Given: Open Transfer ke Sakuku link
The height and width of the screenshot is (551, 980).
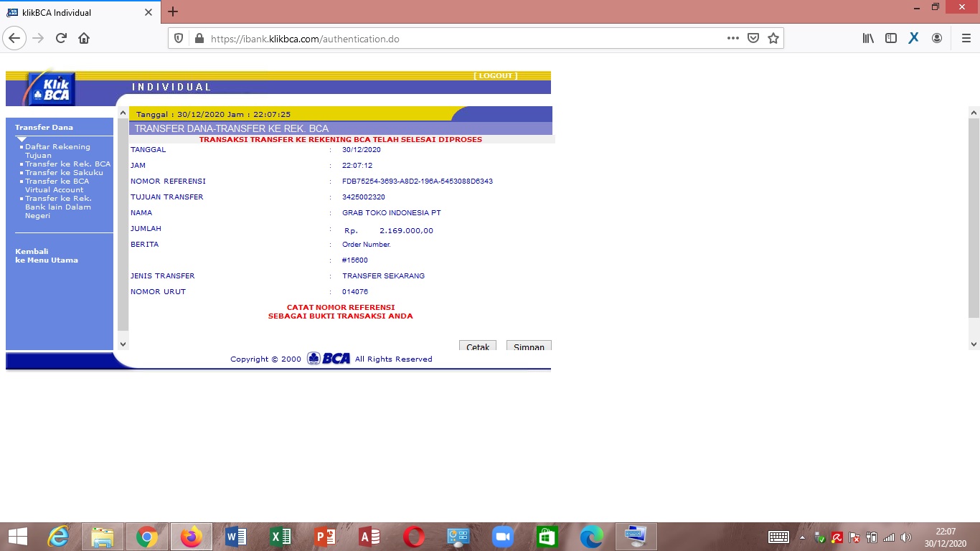Looking at the screenshot, I should pyautogui.click(x=64, y=172).
